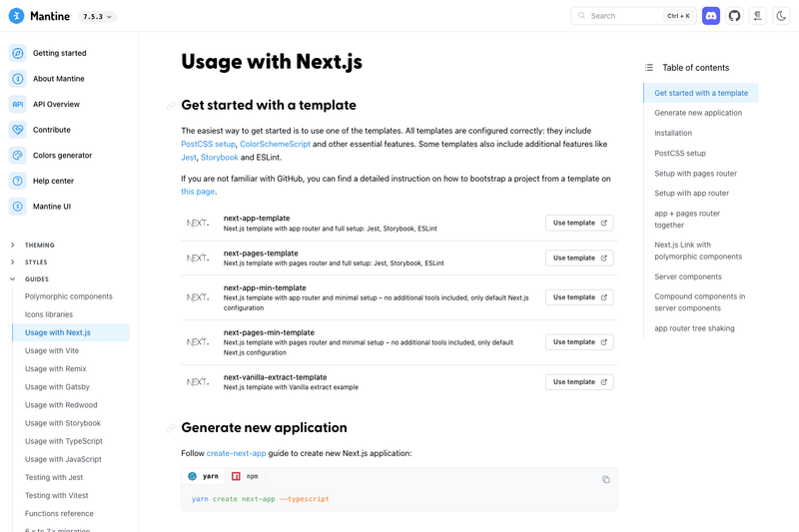This screenshot has height=532, width=799.
Task: Use template for next-vanilla-extract-template
Action: (x=579, y=382)
